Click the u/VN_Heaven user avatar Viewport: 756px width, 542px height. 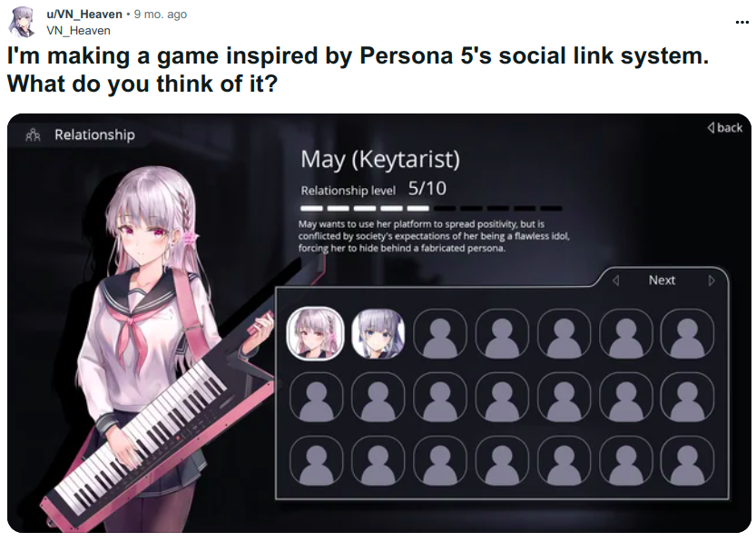(23, 22)
